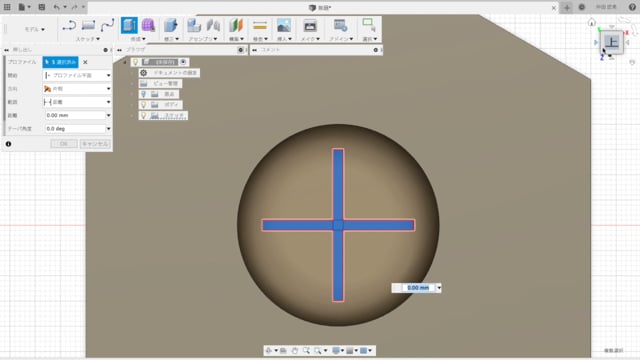Viewport: 640px width, 360px height.
Task: Click the home view icon near view cube
Action: (592, 22)
